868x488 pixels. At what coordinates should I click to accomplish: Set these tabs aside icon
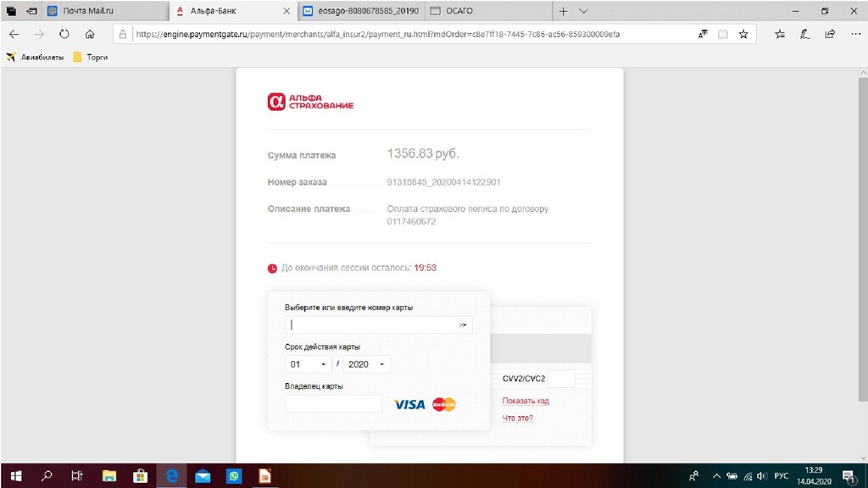[32, 11]
